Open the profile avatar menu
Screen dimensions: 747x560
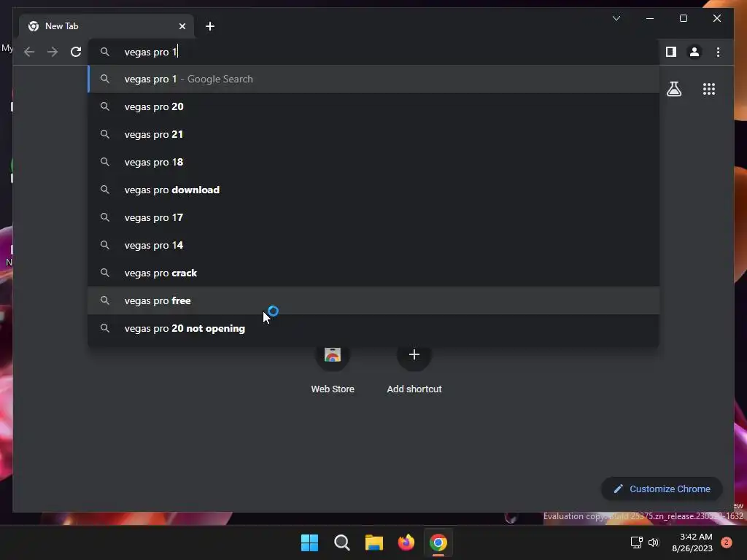(694, 52)
